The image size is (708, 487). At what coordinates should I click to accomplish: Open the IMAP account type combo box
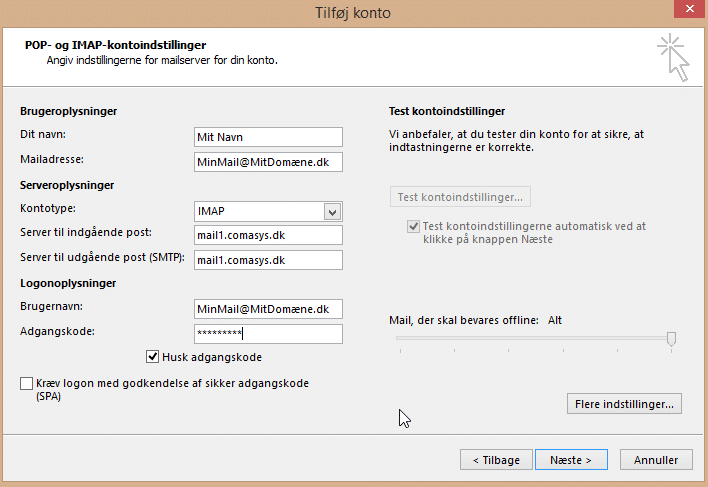268,211
